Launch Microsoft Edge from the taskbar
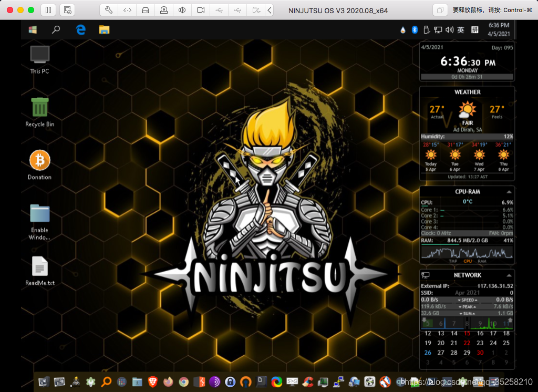 click(x=80, y=30)
